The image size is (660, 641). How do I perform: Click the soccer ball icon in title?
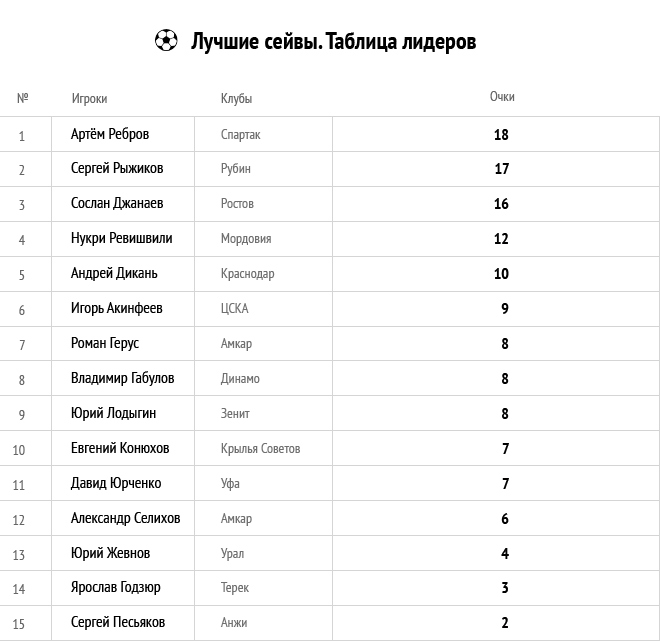click(x=166, y=40)
